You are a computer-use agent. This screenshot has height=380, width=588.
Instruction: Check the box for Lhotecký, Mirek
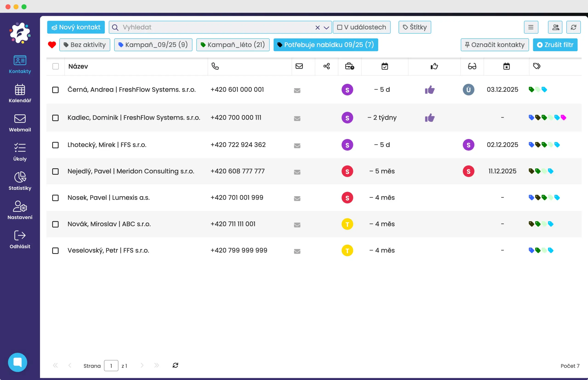[56, 145]
